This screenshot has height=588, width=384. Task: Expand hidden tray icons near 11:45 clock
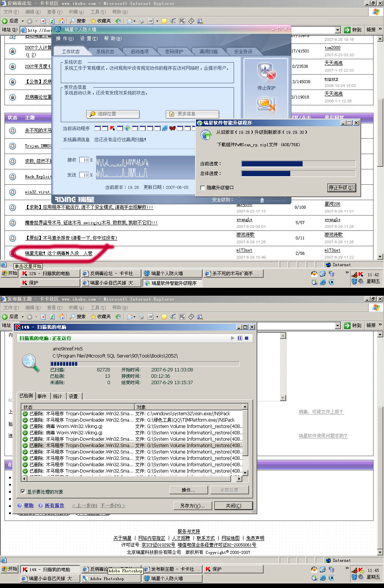(347, 568)
